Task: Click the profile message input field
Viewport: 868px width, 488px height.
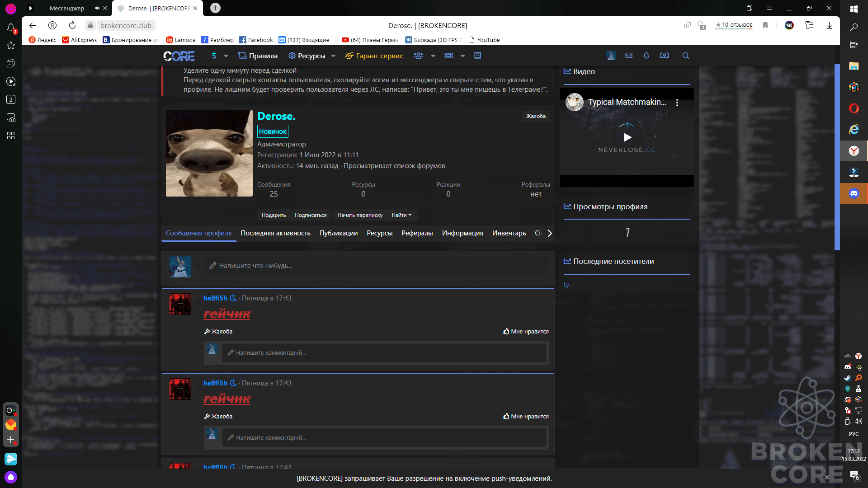Action: pos(376,266)
